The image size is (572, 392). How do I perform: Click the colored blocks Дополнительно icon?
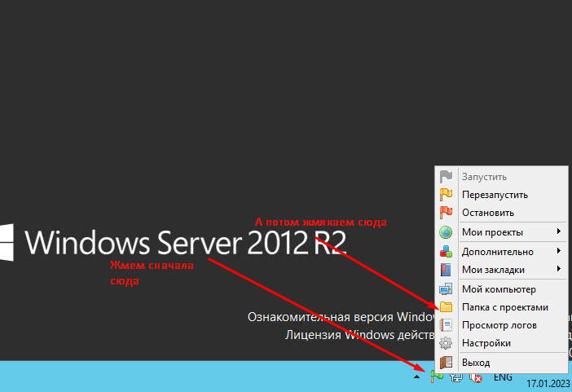point(446,252)
